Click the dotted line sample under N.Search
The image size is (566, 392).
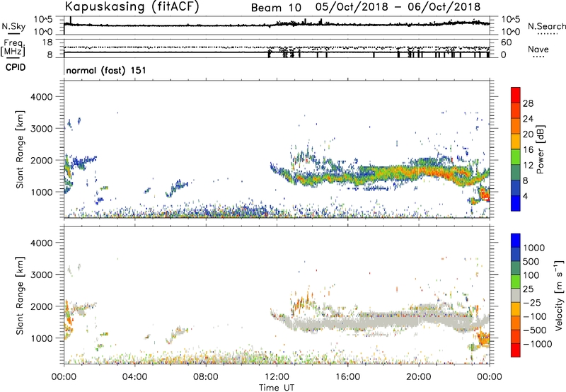pos(547,33)
